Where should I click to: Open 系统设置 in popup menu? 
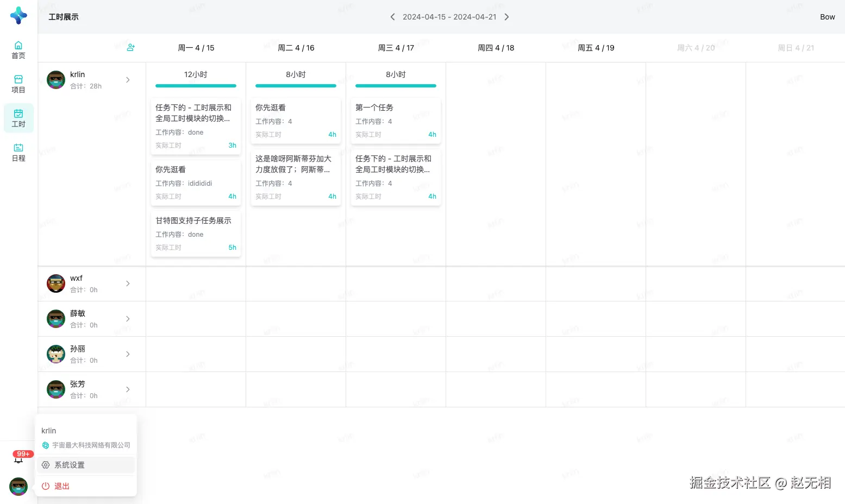(86, 465)
